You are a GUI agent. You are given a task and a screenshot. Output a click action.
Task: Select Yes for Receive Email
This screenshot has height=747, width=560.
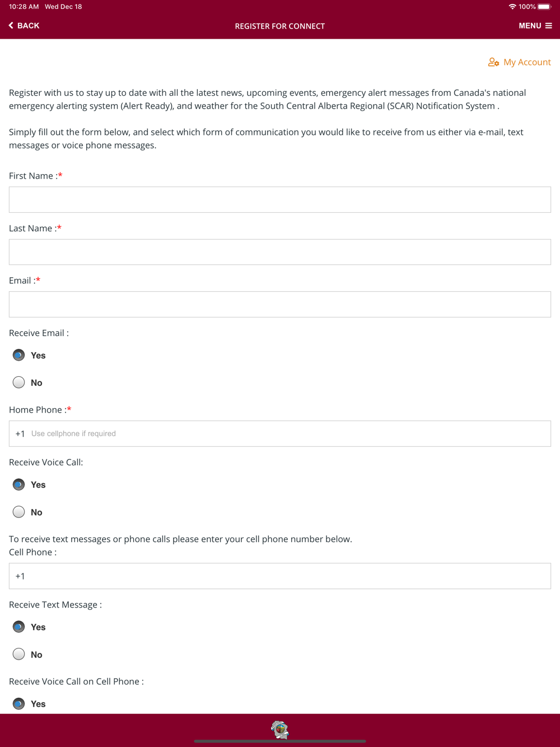coord(19,355)
